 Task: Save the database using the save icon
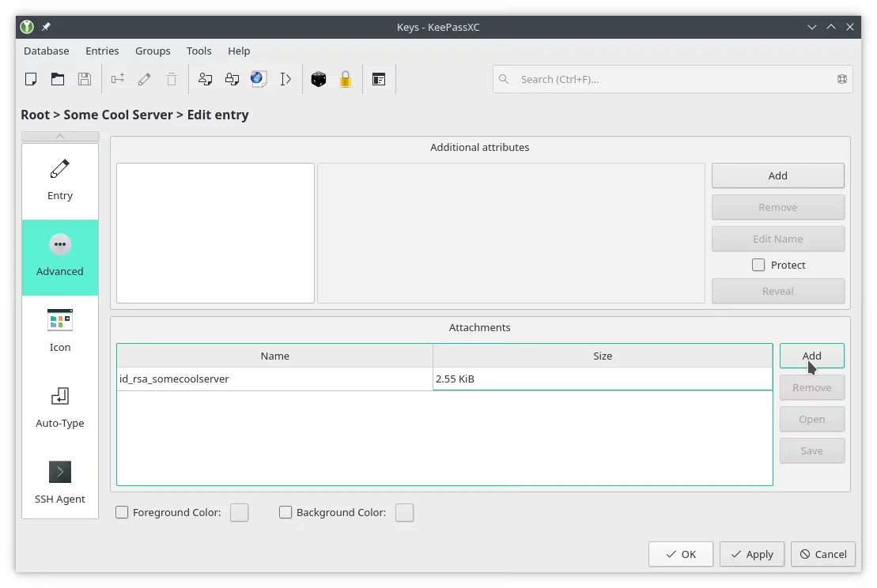click(x=85, y=78)
